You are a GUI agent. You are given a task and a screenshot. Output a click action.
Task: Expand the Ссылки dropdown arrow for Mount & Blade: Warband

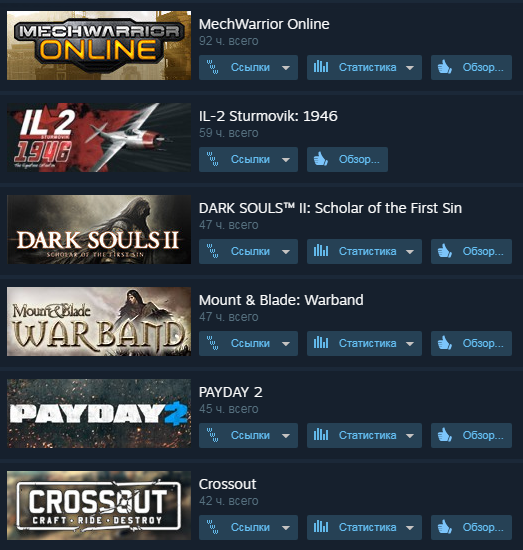(286, 344)
